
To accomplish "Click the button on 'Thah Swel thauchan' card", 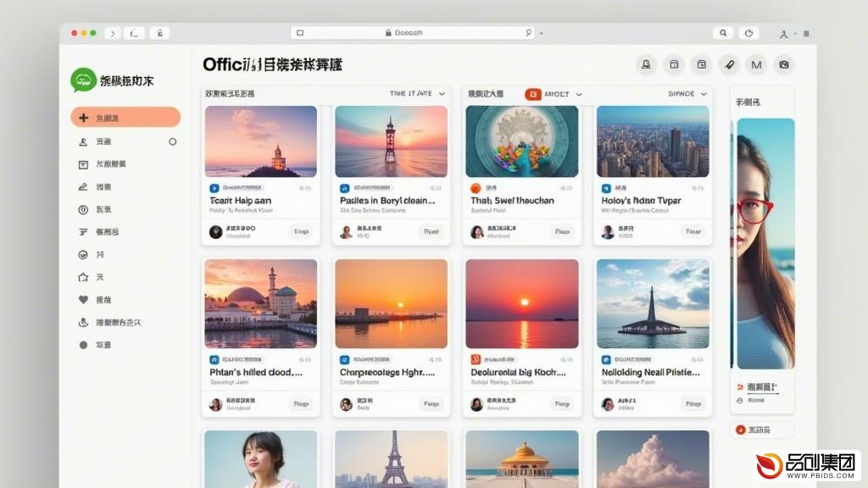I will [x=563, y=232].
